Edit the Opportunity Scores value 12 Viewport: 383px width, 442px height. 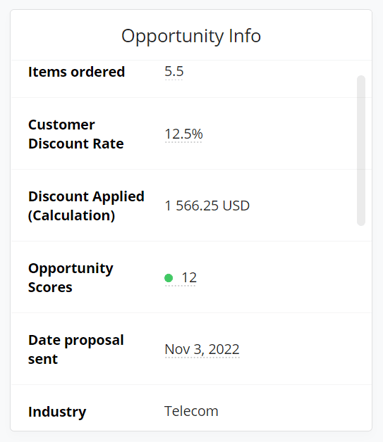tap(189, 278)
